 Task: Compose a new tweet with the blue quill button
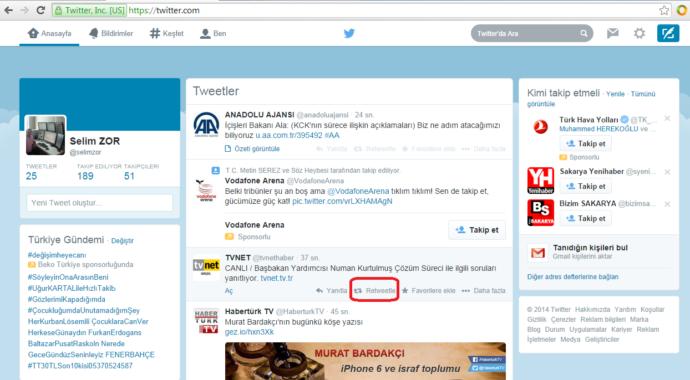coord(668,33)
